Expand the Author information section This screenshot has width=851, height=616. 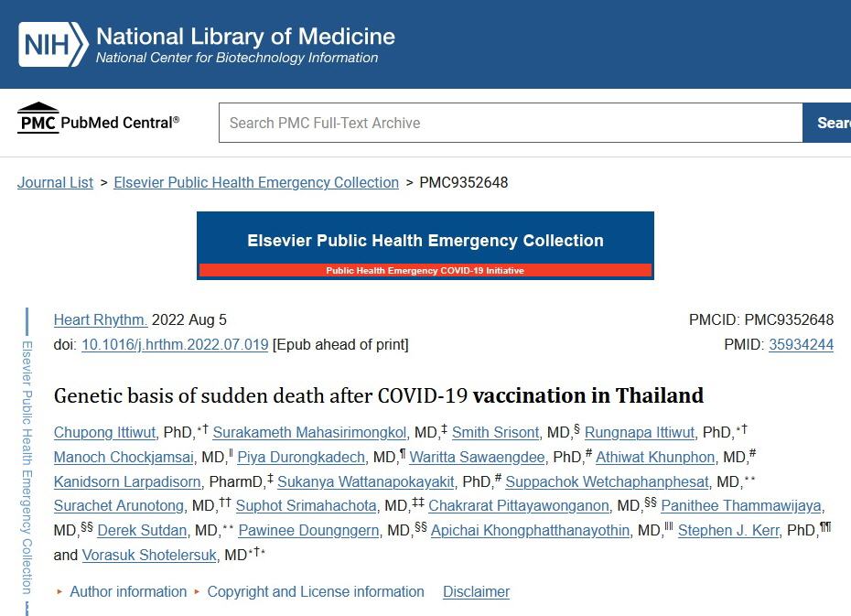pos(128,591)
